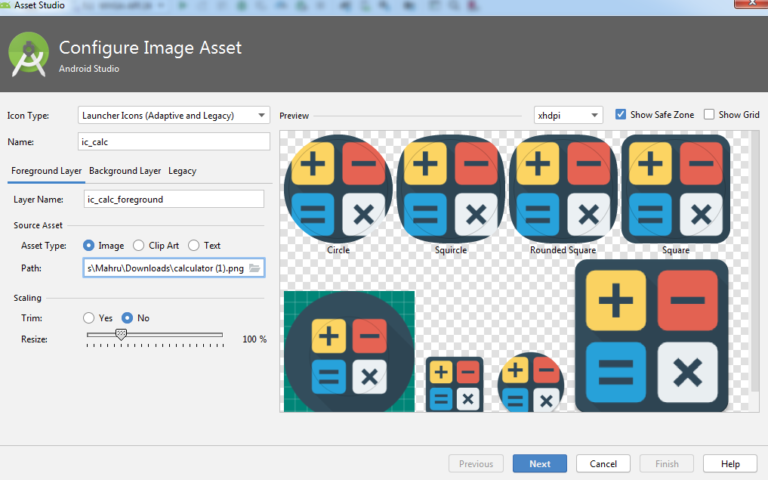
Task: Click the Android Studio logo icon
Action: click(29, 54)
